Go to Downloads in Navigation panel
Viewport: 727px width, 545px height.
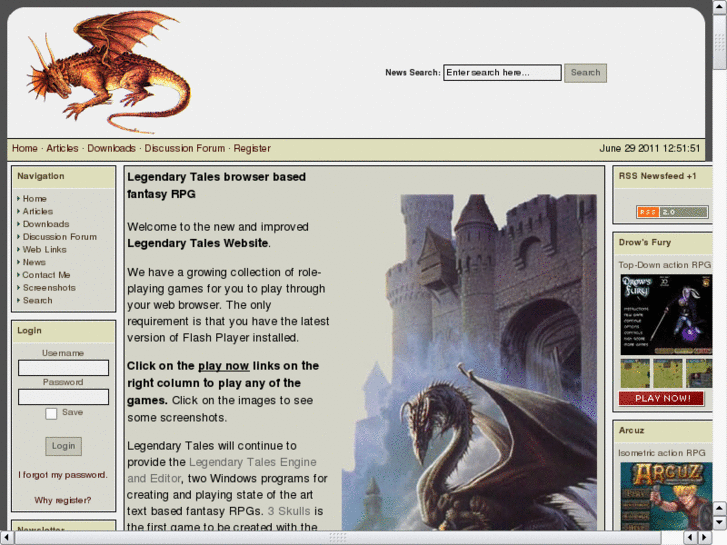coord(46,224)
